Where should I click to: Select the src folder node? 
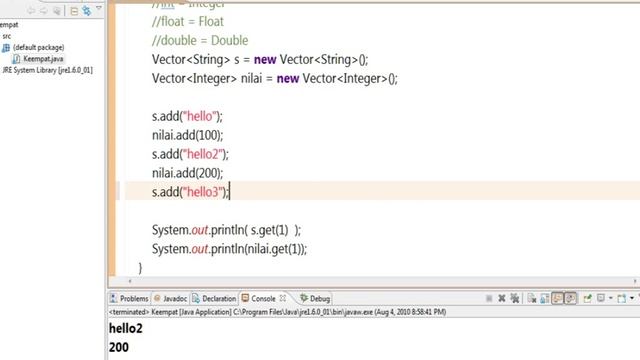point(7,36)
